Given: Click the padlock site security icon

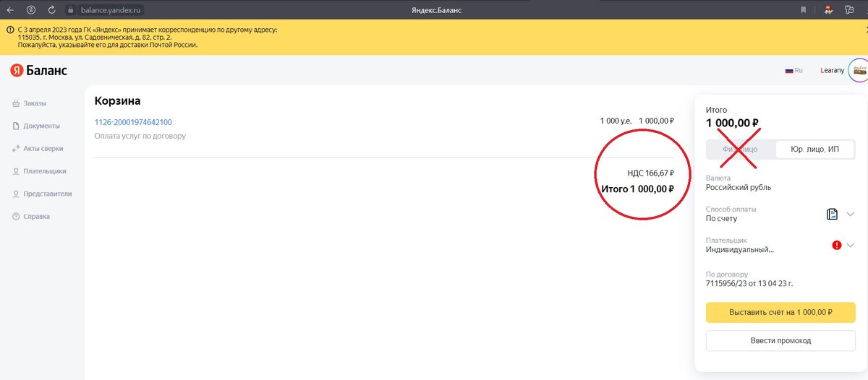Looking at the screenshot, I should click(x=70, y=10).
